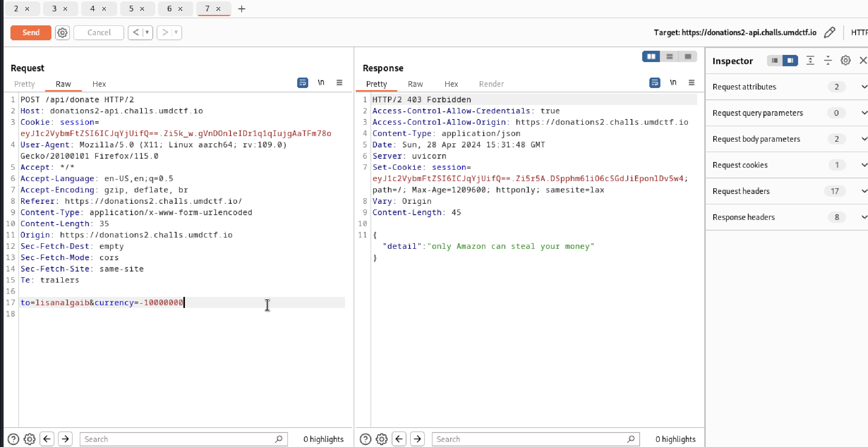Screen dimensions: 868x447
Task: Click the Response search input field
Action: [x=536, y=439]
